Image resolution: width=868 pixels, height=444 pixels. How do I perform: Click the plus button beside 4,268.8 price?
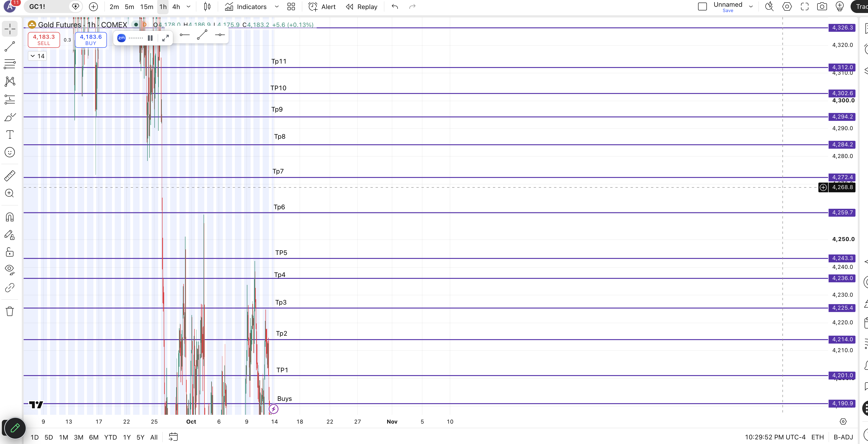(x=823, y=187)
